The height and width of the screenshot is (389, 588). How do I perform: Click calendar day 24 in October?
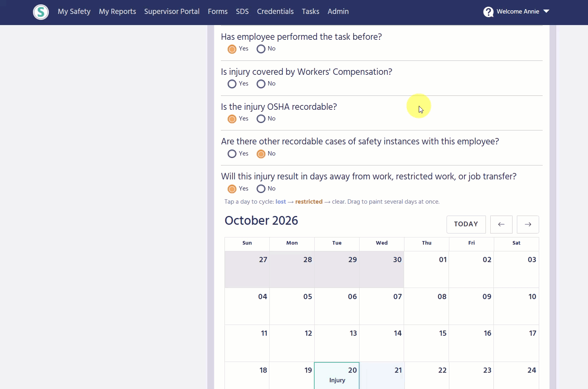pos(516,375)
